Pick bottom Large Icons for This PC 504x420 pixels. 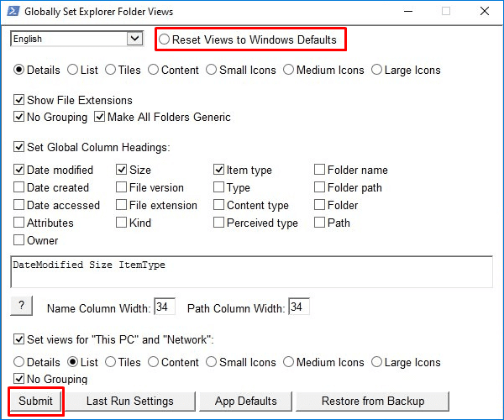click(x=376, y=362)
